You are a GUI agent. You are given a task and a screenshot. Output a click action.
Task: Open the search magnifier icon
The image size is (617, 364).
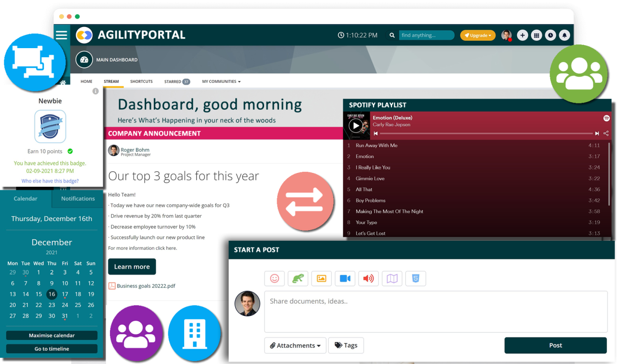point(392,35)
